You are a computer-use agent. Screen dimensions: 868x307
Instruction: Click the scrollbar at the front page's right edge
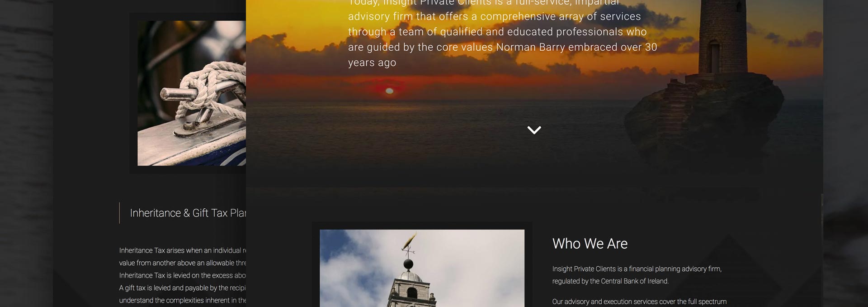[821, 250]
